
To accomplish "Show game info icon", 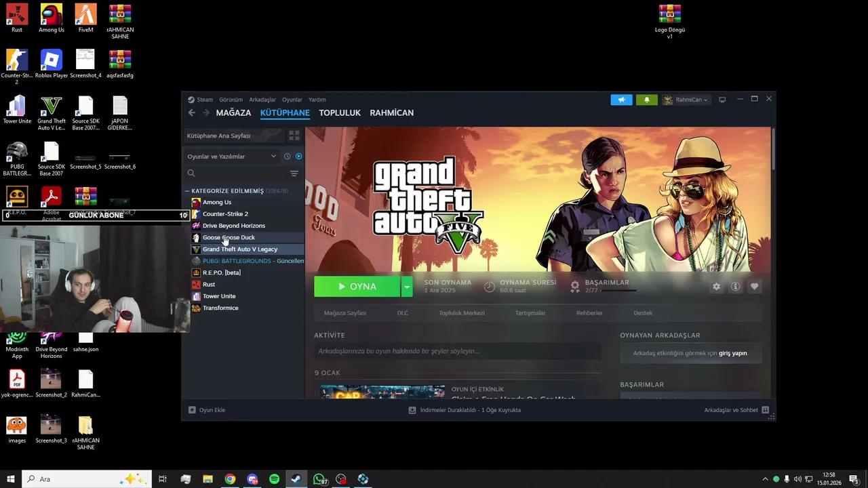I will tap(735, 287).
